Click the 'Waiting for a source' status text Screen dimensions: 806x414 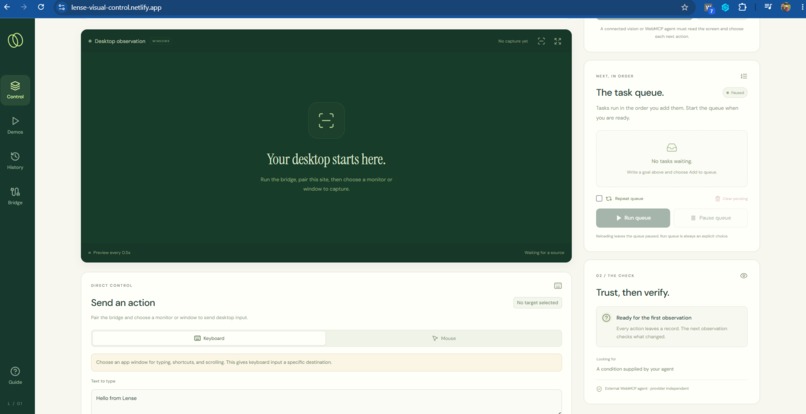(544, 253)
